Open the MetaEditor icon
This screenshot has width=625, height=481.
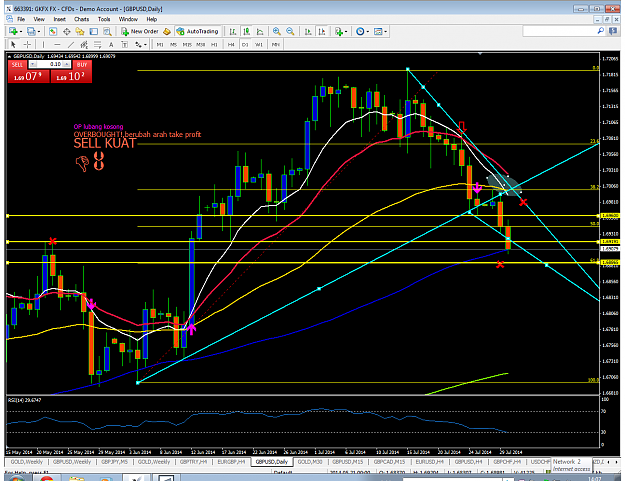click(167, 31)
